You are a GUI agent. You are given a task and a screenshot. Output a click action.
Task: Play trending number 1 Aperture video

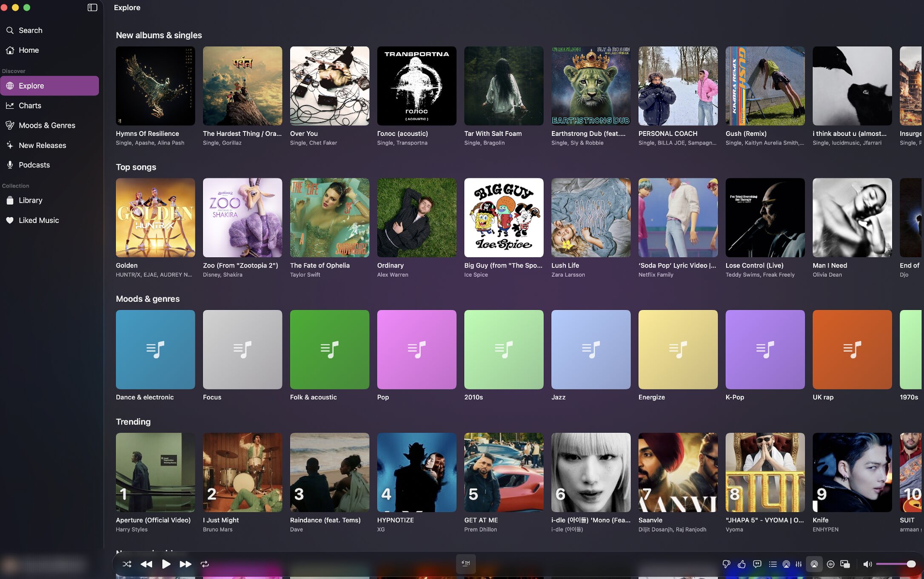pyautogui.click(x=155, y=472)
